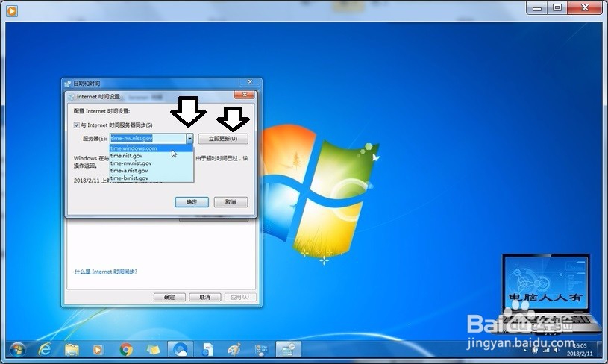Close the Internet 时间设置 dialog
Viewport: 608px width, 364px height.
(x=244, y=95)
